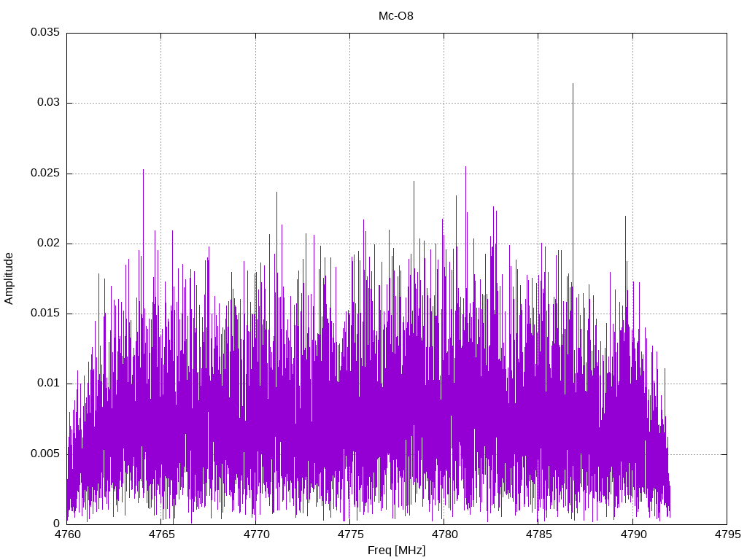Click the peak tip near 4764 MHz
The height and width of the screenshot is (560, 747).
143,170
